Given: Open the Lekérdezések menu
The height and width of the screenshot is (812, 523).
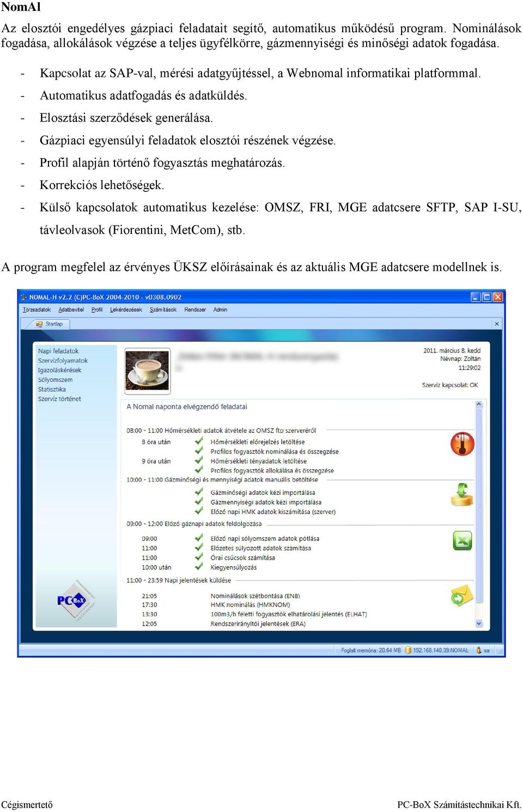Looking at the screenshot, I should 126,310.
